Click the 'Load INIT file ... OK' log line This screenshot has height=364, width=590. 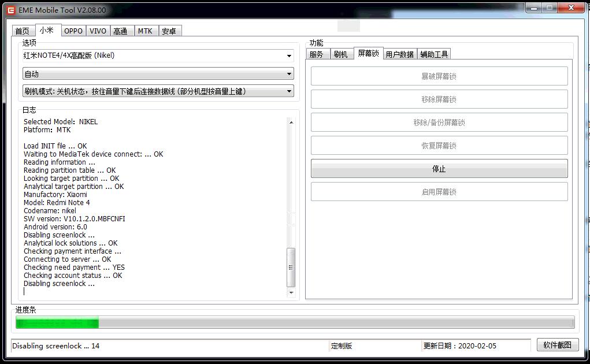[x=55, y=146]
